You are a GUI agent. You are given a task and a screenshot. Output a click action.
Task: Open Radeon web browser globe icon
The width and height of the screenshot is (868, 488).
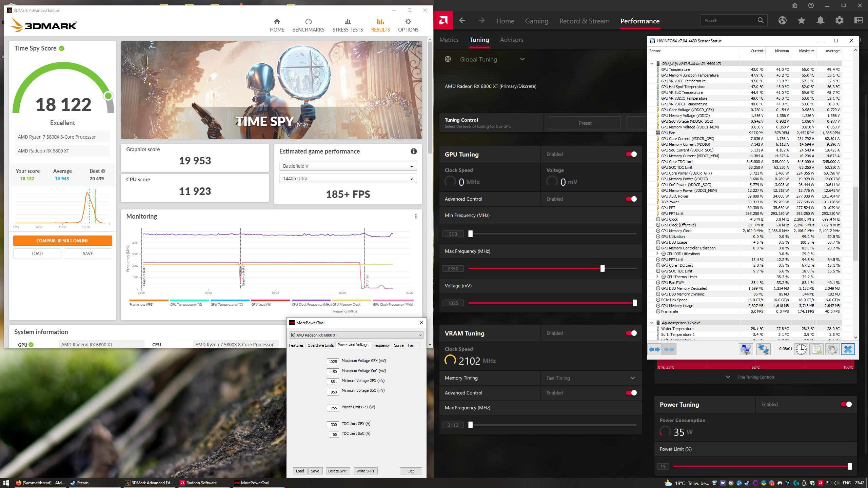[782, 21]
